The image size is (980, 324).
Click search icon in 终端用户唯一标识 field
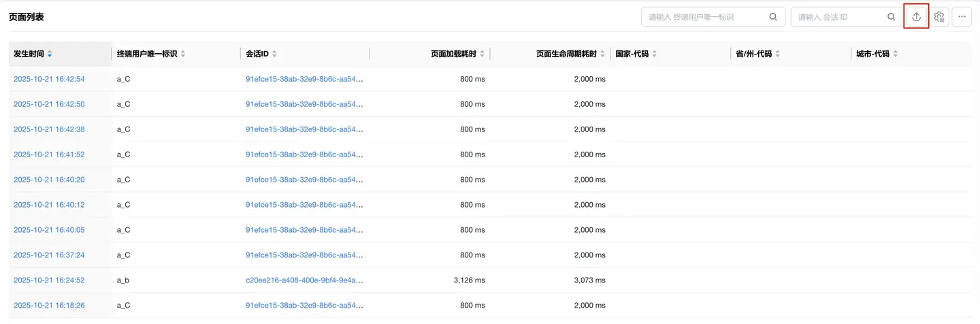(772, 17)
